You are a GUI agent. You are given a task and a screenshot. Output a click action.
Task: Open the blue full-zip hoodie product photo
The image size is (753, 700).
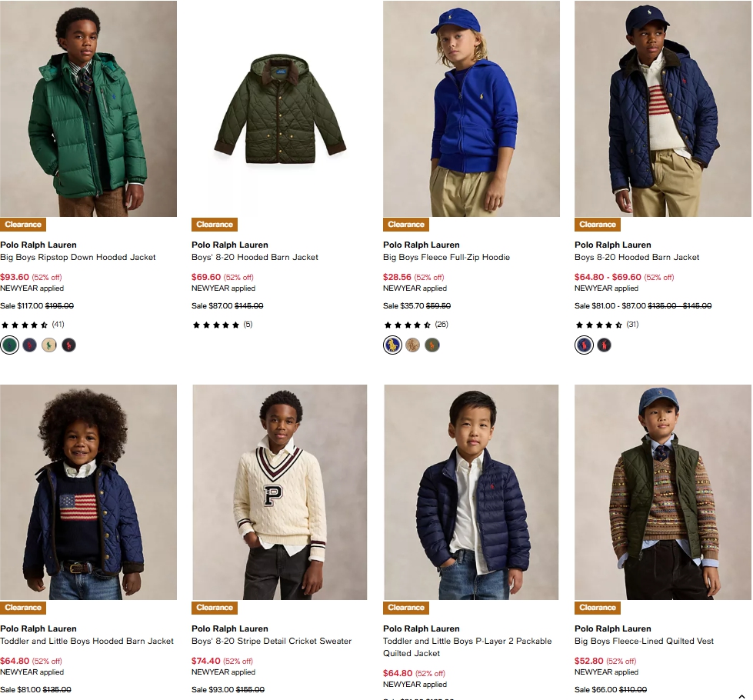[471, 108]
